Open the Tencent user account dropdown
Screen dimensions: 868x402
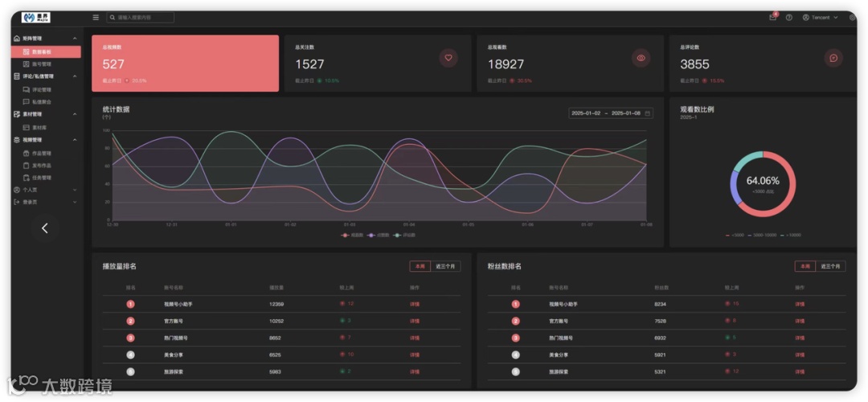click(x=821, y=18)
